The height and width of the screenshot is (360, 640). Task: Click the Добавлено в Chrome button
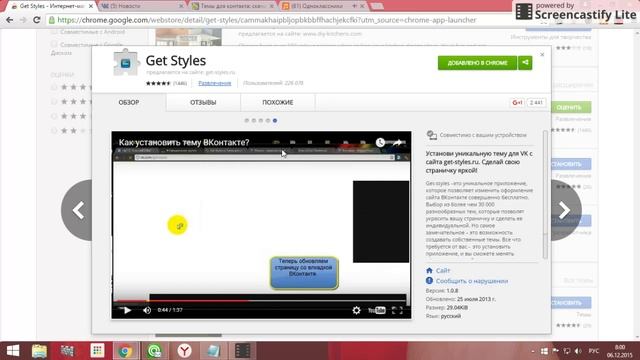point(477,63)
